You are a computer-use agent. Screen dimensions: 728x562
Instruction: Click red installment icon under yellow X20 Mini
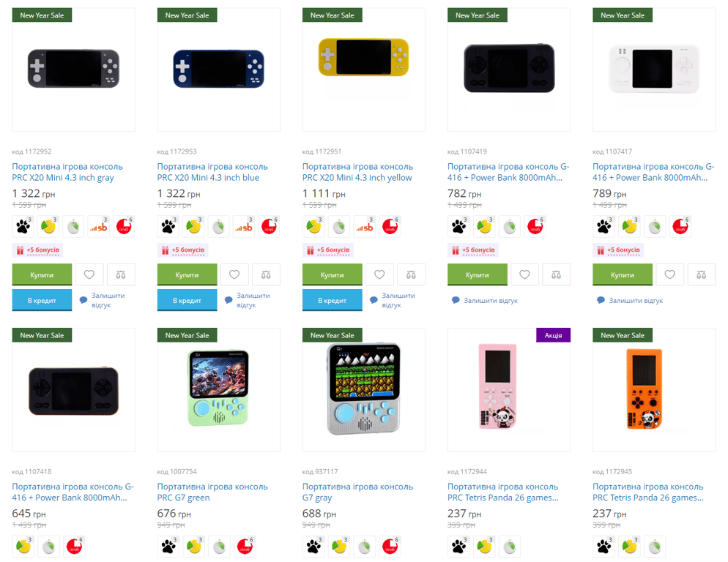pos(390,226)
